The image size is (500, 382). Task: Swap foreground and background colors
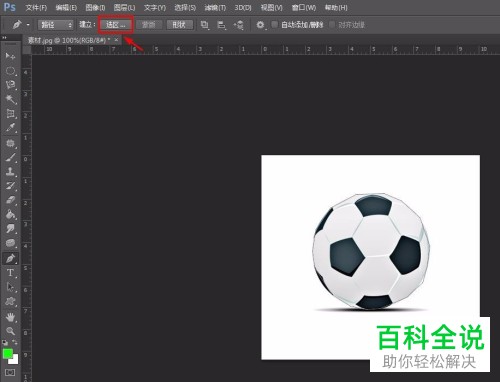15,342
